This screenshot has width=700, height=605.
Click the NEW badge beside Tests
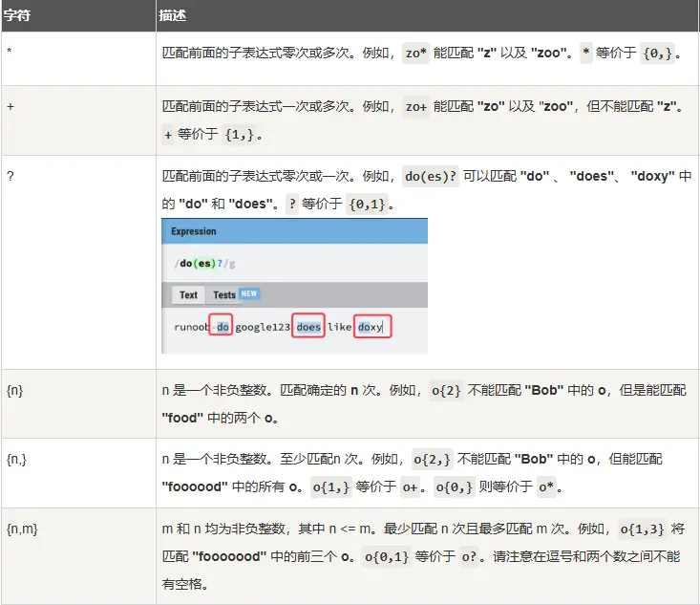(x=249, y=294)
